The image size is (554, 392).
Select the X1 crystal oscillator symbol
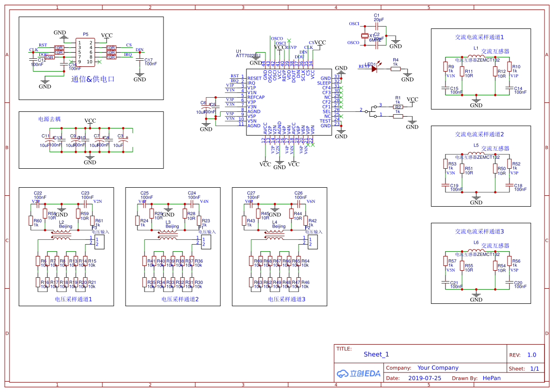pyautogui.click(x=364, y=36)
